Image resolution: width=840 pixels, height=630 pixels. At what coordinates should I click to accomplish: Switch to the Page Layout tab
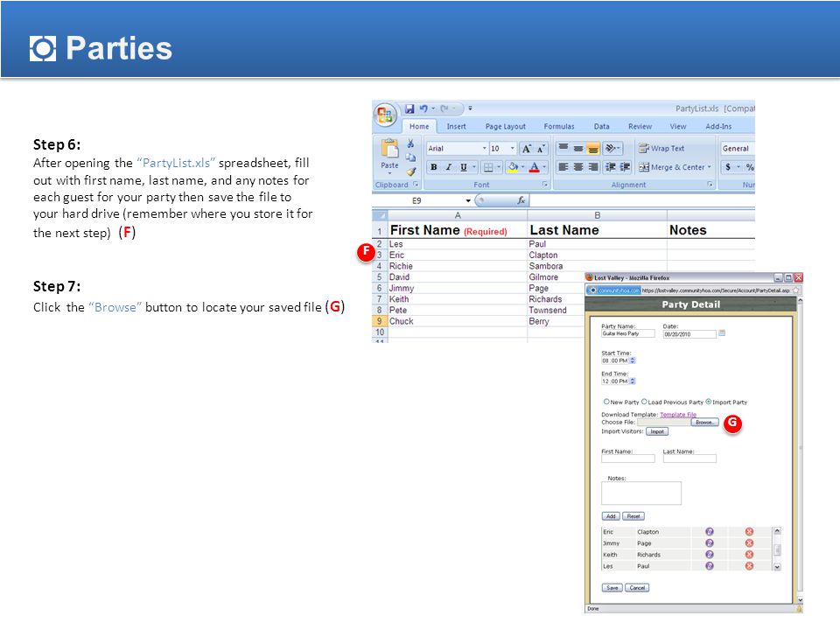[505, 126]
